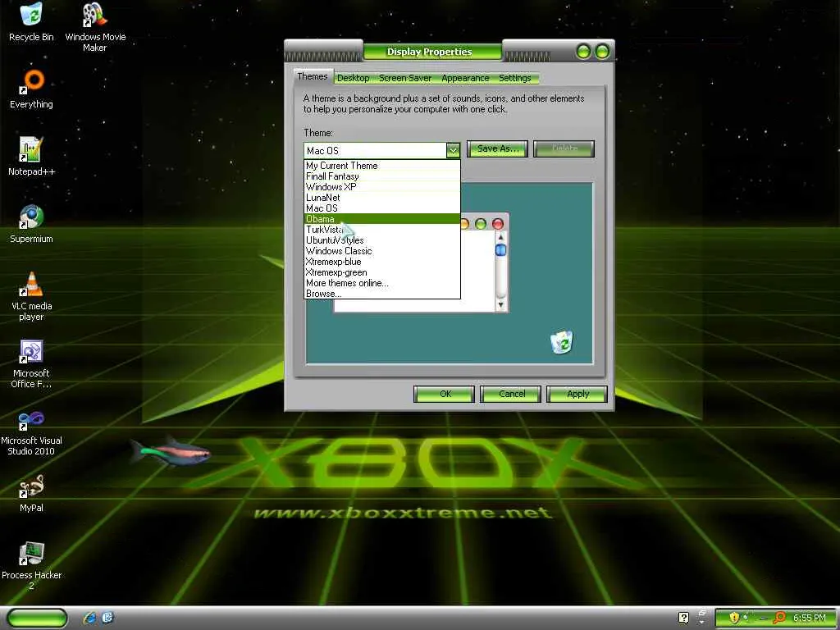Image resolution: width=840 pixels, height=630 pixels.
Task: Click the Recycle Bin in theme preview
Action: 561,342
